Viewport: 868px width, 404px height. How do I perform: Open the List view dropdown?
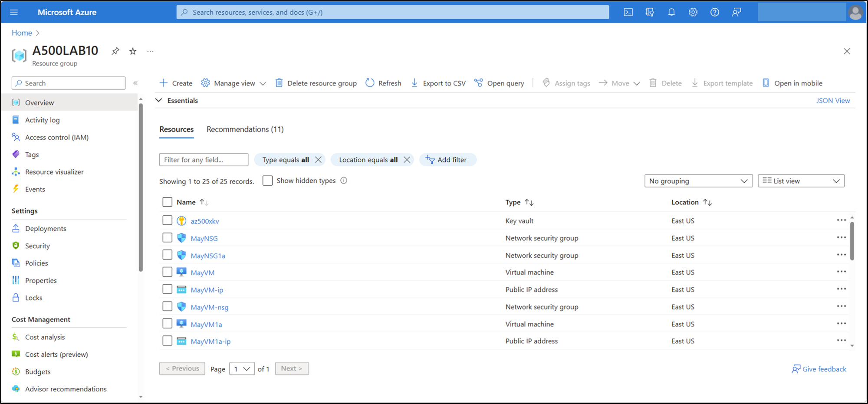pyautogui.click(x=801, y=181)
